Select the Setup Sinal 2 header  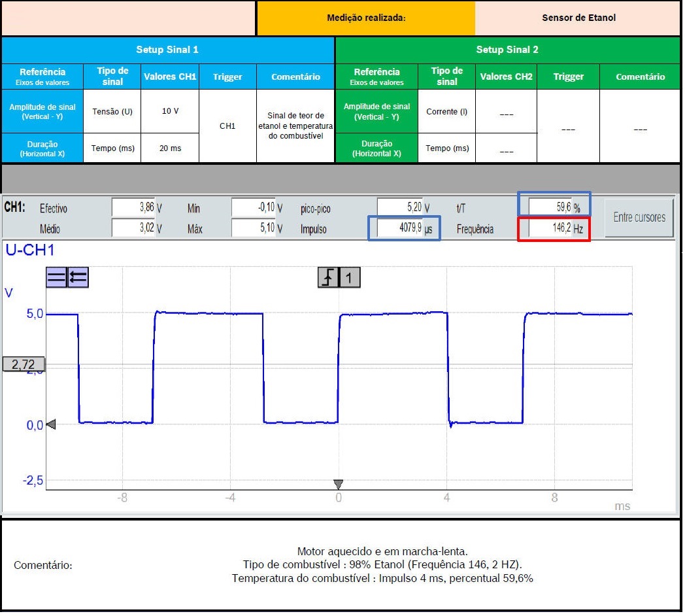(x=507, y=50)
